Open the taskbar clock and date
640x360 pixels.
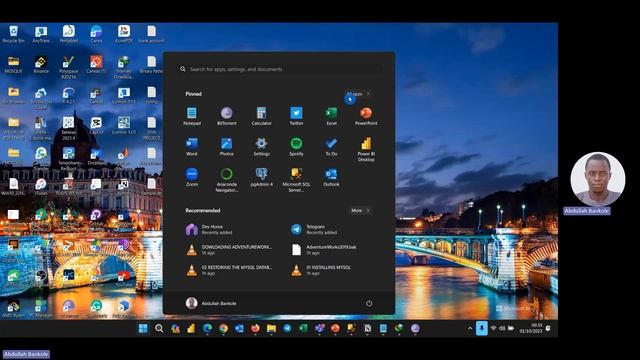point(531,328)
